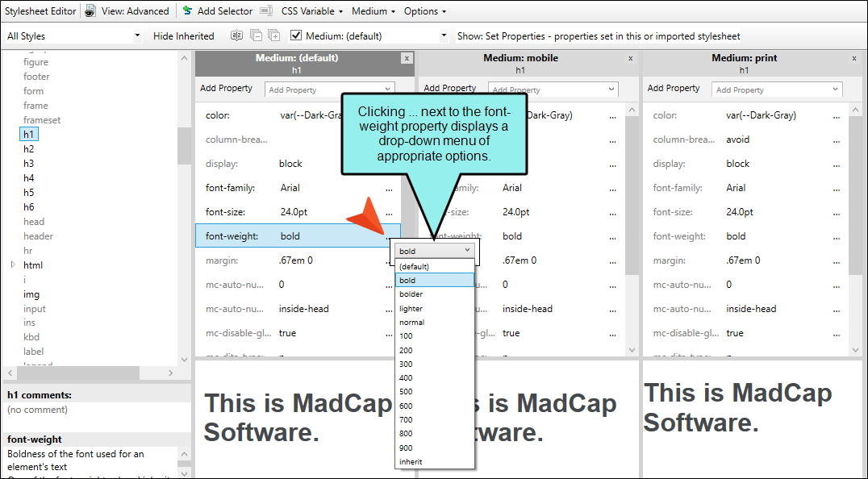The width and height of the screenshot is (868, 479).
Task: Click the font-weight value combo box showing bold
Action: (x=435, y=251)
